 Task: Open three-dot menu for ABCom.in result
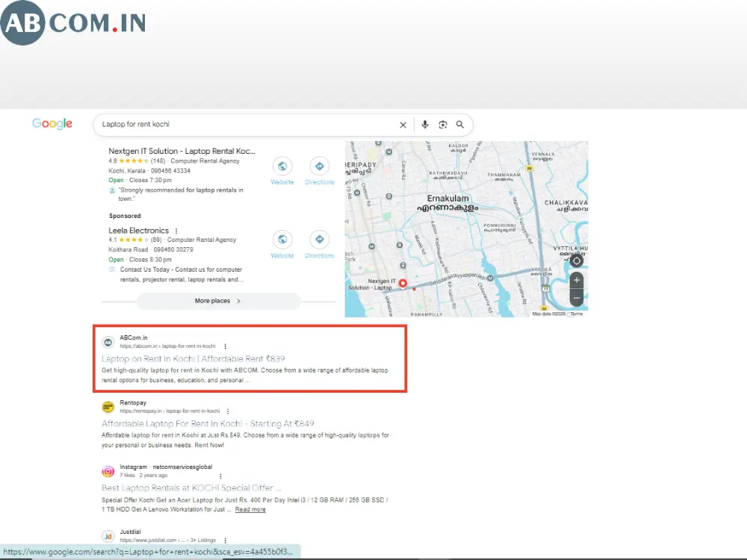pos(226,346)
